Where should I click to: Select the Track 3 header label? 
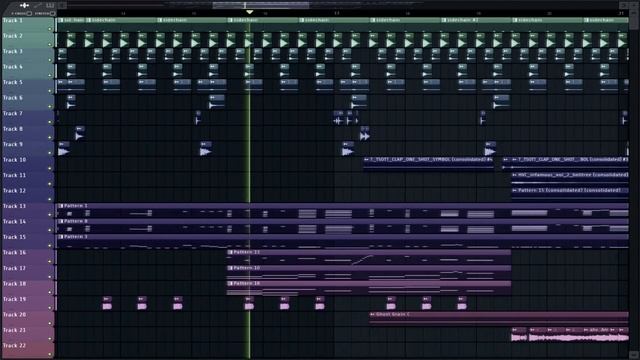[13, 51]
